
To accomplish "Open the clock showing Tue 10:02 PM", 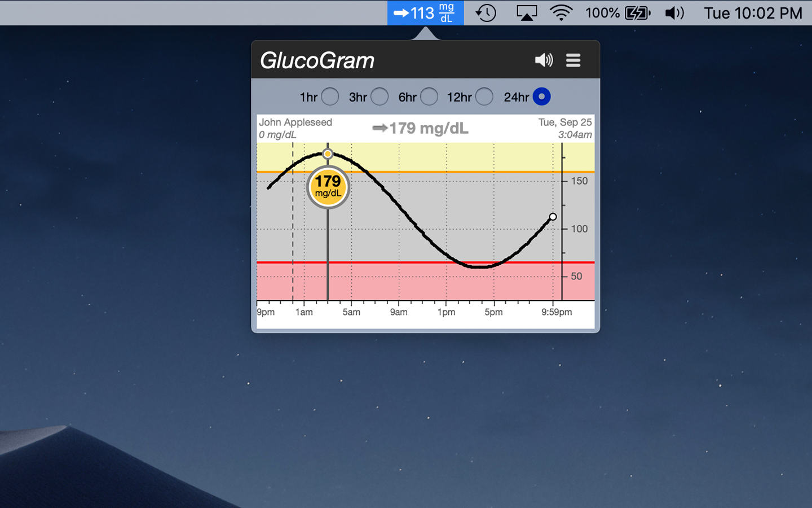I will [x=753, y=12].
